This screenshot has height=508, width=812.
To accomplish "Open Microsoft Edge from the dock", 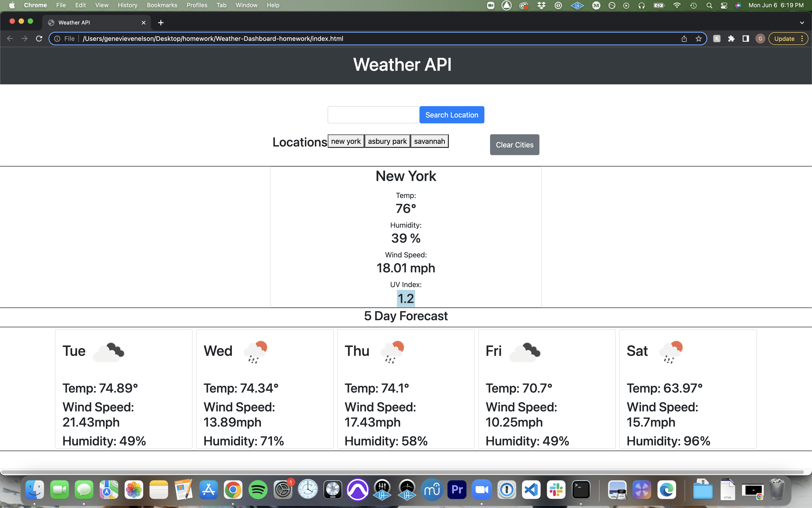I will point(666,490).
